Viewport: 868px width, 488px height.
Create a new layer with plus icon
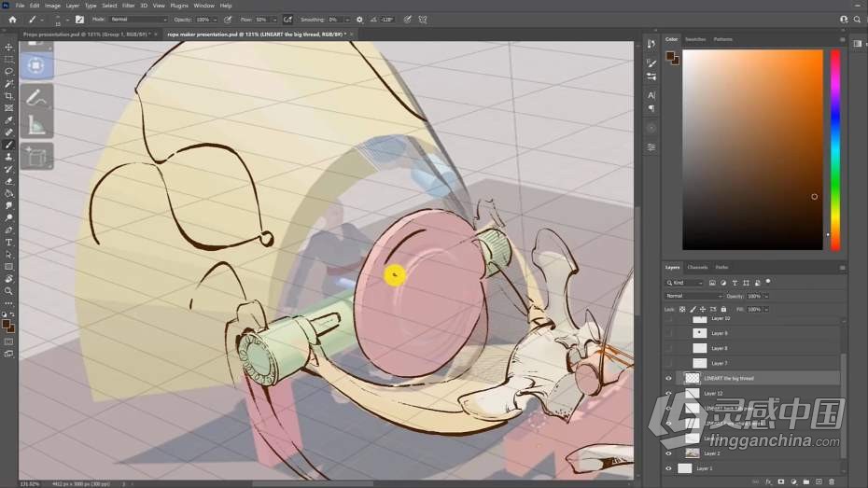[x=819, y=482]
